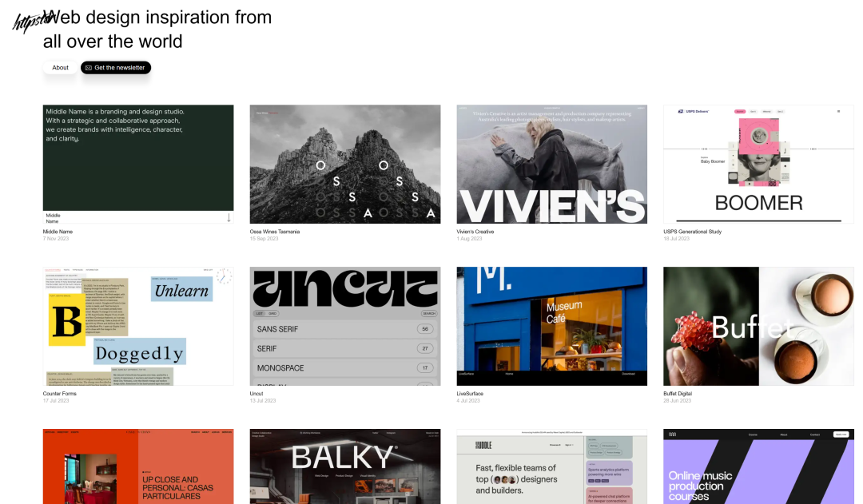Click the LiveSurface caption link
Screen dimensions: 863x504
pyautogui.click(x=470, y=394)
